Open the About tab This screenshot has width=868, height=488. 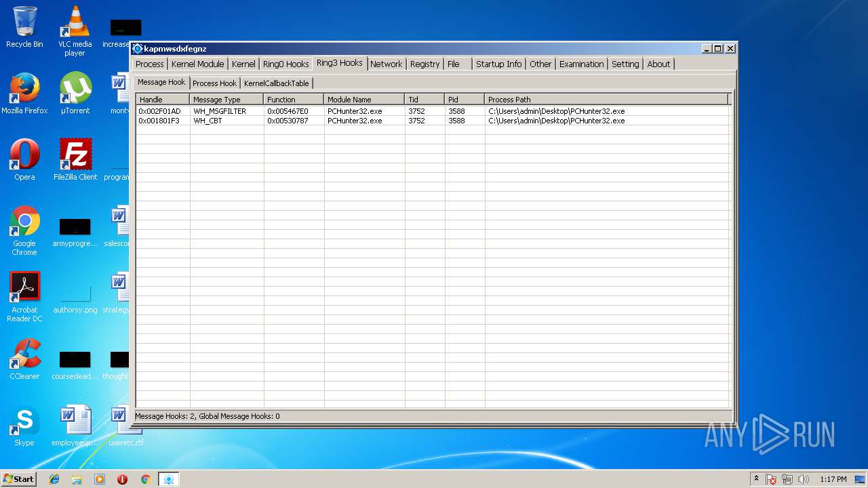point(658,64)
